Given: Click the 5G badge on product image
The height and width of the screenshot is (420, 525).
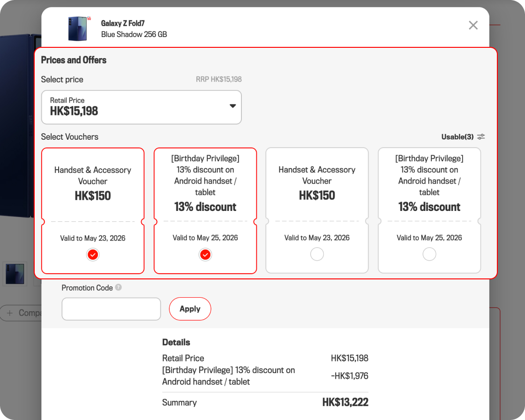Looking at the screenshot, I should coord(89,19).
